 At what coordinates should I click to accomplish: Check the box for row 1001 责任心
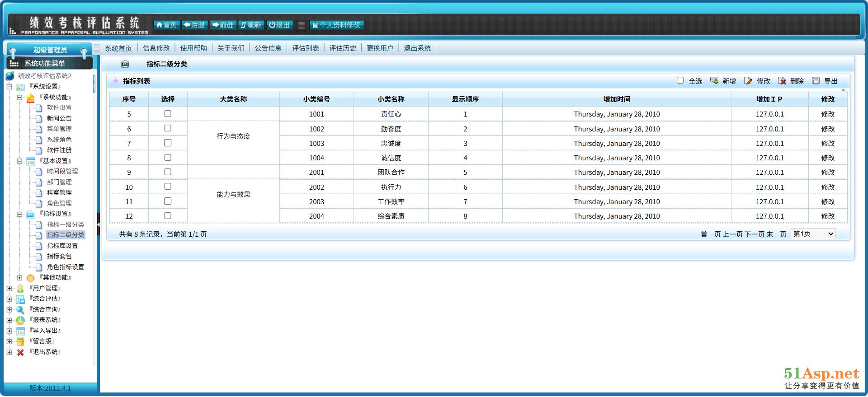(168, 114)
